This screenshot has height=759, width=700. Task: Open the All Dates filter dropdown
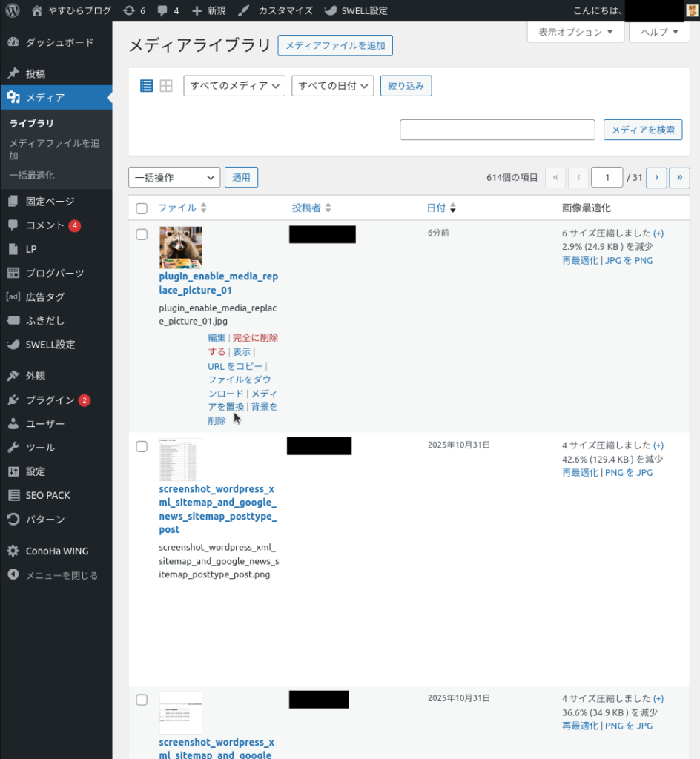pyautogui.click(x=332, y=86)
